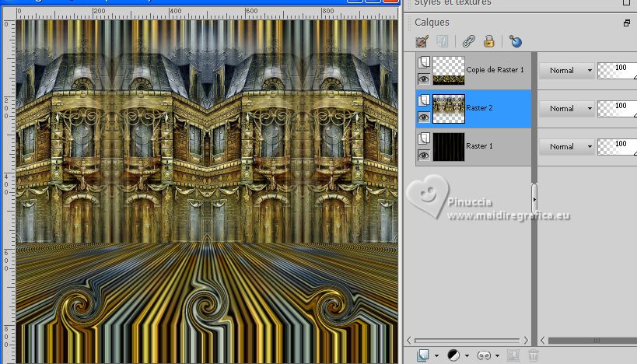Hide the Raster 1 layer via its eye icon
This screenshot has height=364, width=637.
[424, 156]
